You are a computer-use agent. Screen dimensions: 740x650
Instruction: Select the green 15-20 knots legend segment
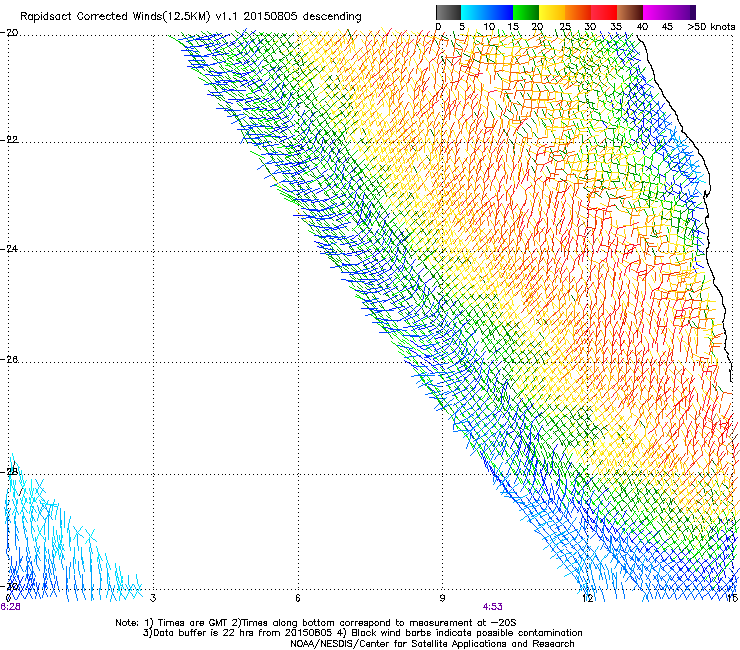tap(526, 12)
